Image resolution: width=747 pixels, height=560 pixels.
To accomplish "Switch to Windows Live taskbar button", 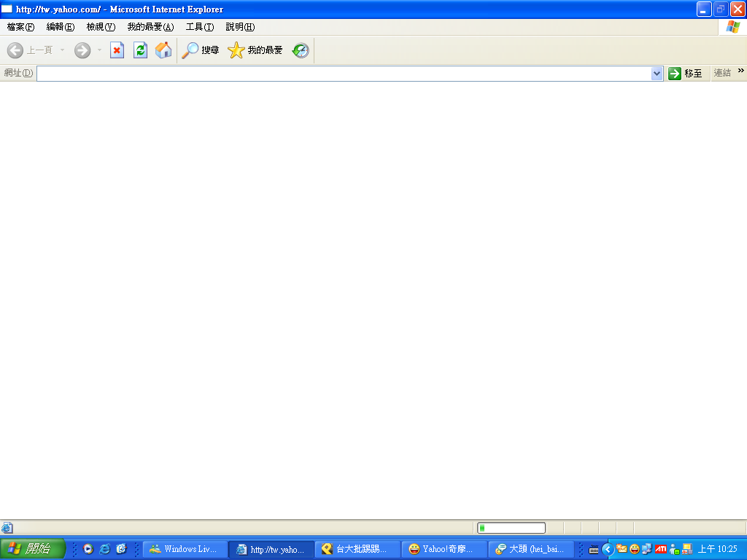I will click(x=185, y=549).
